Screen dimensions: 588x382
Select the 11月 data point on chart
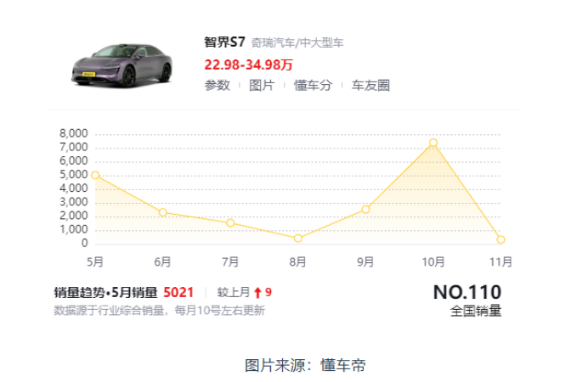(500, 239)
